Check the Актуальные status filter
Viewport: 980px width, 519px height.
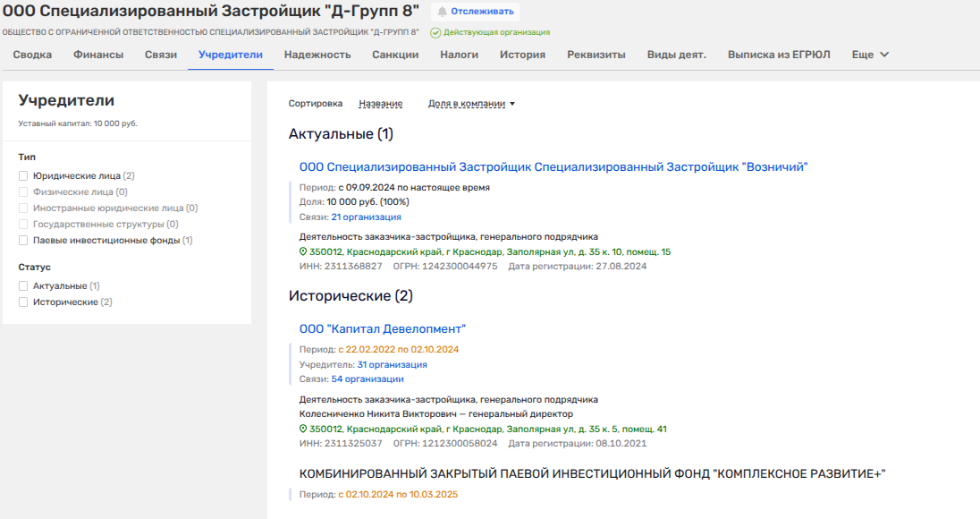click(23, 286)
